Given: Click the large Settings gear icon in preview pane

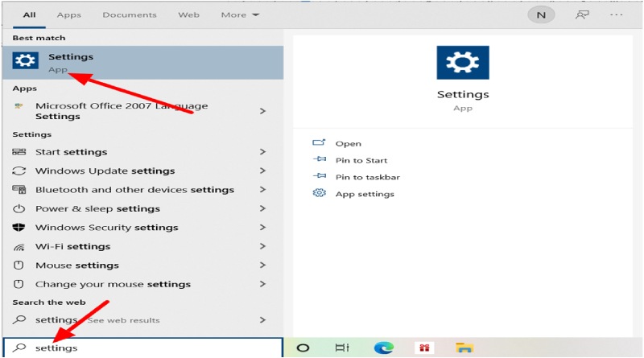Looking at the screenshot, I should click(463, 63).
